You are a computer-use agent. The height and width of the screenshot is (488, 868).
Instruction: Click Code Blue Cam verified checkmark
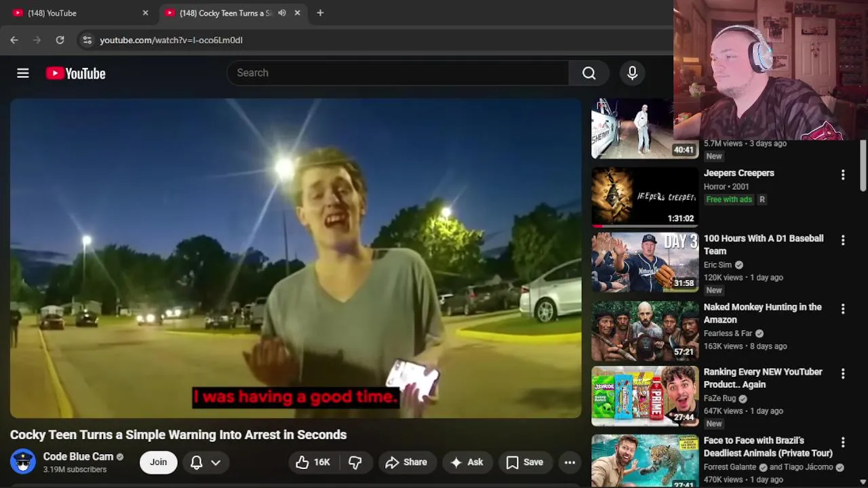pos(120,457)
